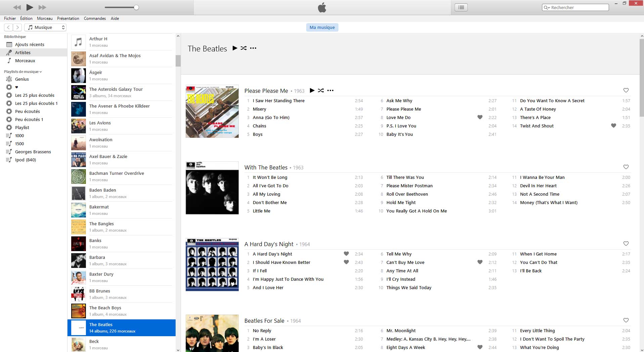Shuffle the Please Please Me album
This screenshot has width=644, height=352.
[x=321, y=90]
